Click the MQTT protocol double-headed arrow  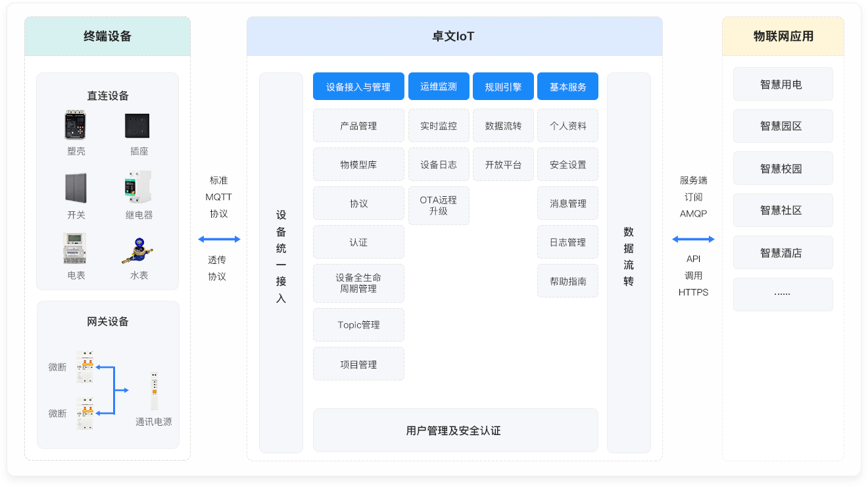click(219, 240)
